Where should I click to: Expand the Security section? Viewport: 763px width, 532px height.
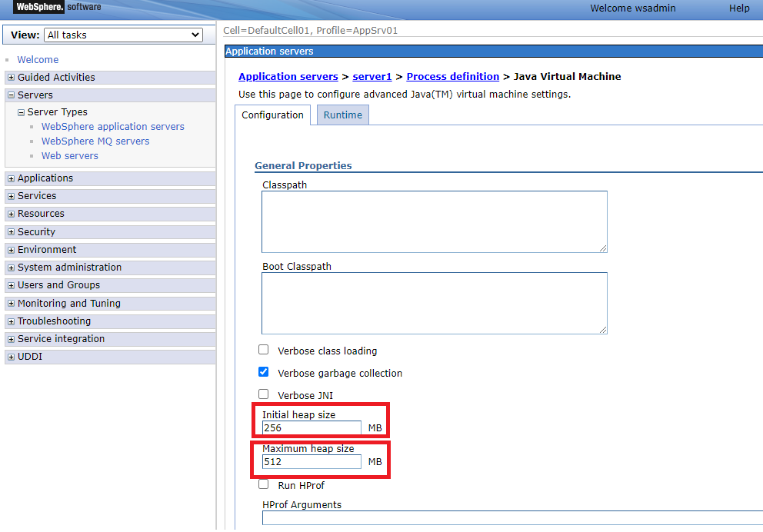(x=12, y=232)
